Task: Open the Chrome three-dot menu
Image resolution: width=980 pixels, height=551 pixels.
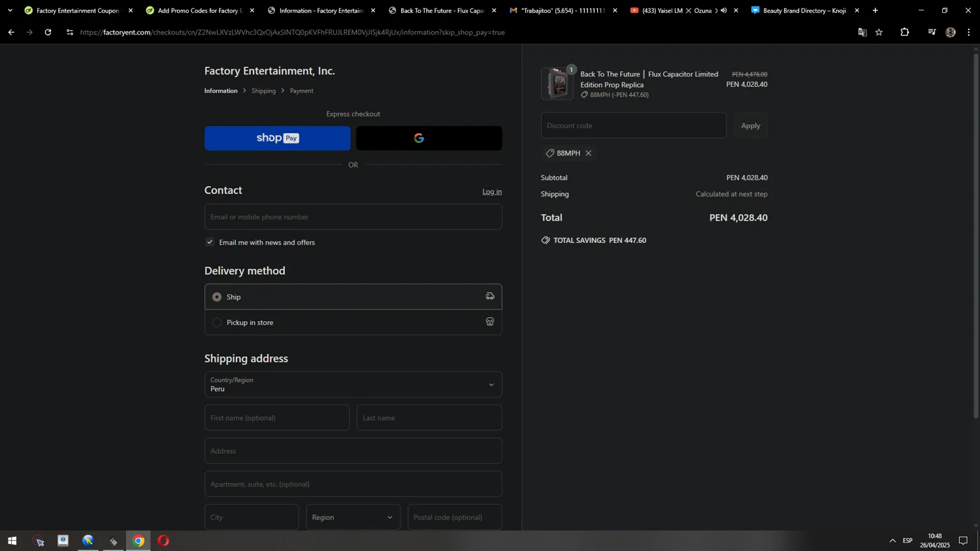Action: pyautogui.click(x=969, y=32)
